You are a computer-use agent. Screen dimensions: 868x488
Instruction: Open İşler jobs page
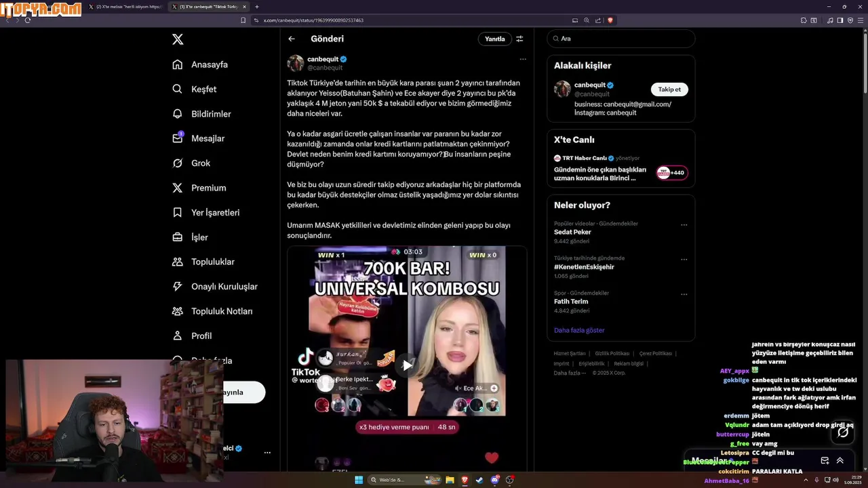pyautogui.click(x=190, y=237)
